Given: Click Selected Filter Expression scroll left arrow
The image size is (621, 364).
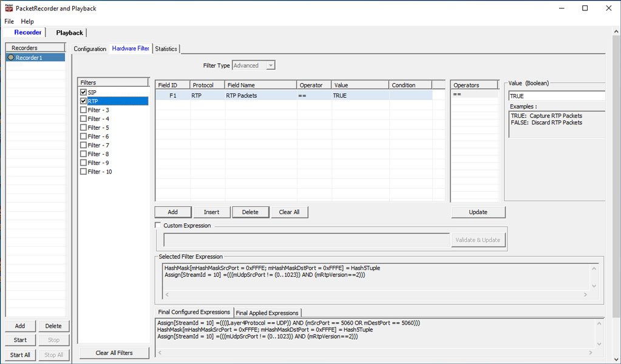Looking at the screenshot, I should pos(167,294).
